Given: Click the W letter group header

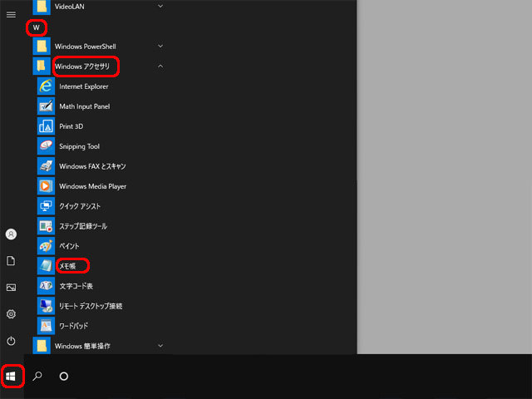Looking at the screenshot, I should tap(37, 27).
